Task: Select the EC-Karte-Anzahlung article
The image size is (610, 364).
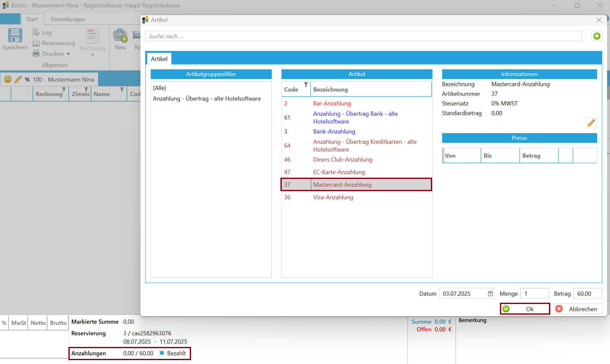Action: pos(357,172)
